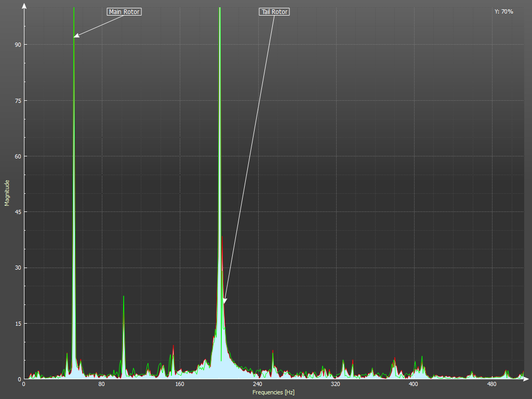Pick the 400 frequency axis tick label
This screenshot has width=532, height=399.
(413, 384)
